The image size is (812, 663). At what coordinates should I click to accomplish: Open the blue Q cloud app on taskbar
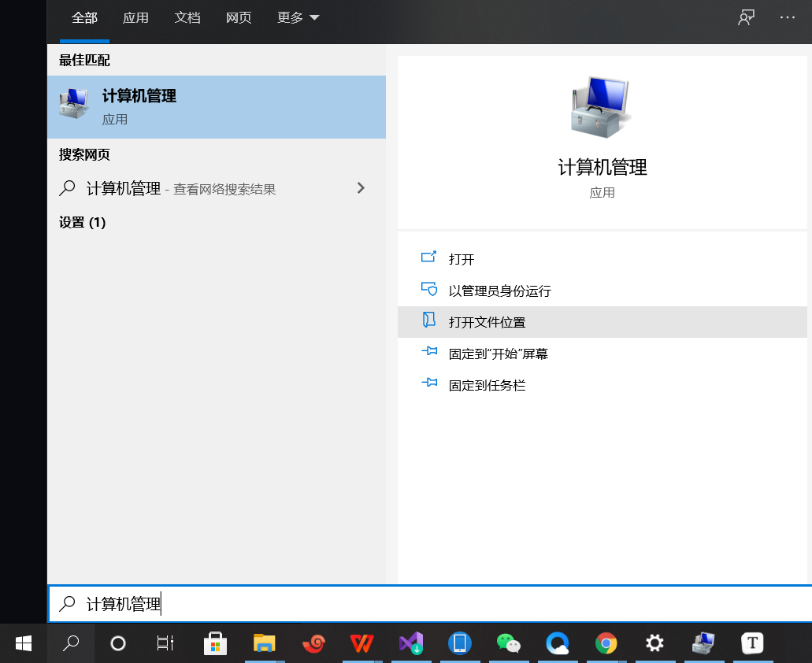click(x=557, y=643)
